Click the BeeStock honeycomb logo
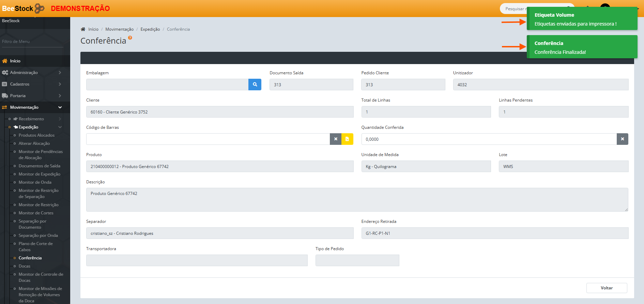644x304 pixels. pos(40,8)
